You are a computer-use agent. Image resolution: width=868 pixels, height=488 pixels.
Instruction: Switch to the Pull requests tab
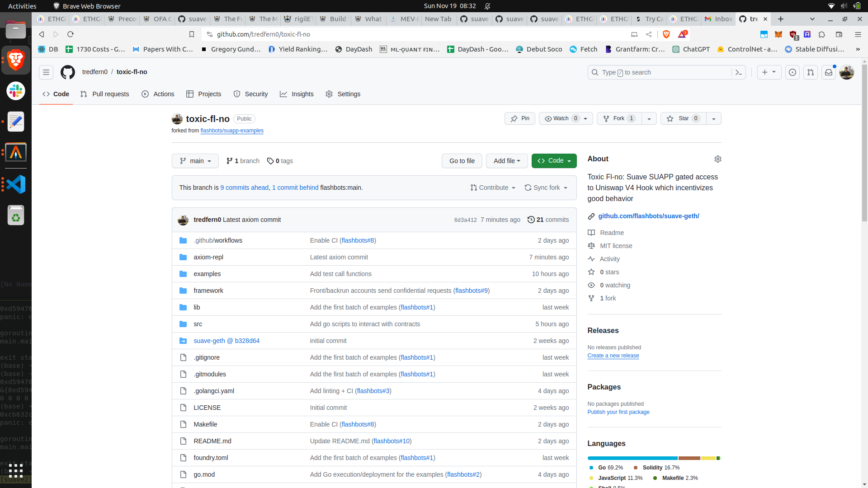[x=105, y=94]
